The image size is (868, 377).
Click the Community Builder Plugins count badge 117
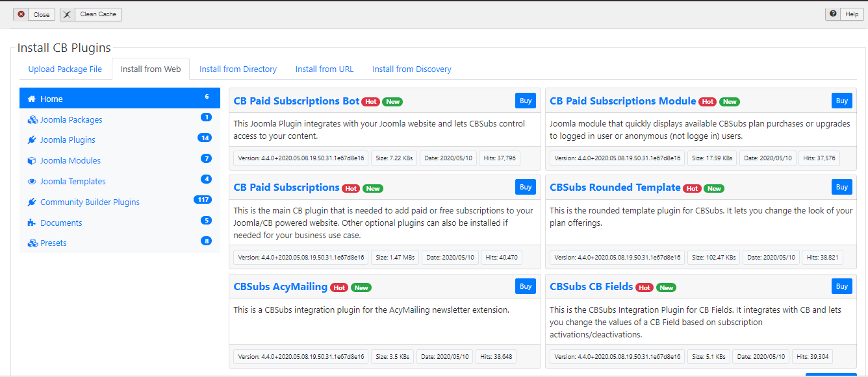(x=203, y=200)
